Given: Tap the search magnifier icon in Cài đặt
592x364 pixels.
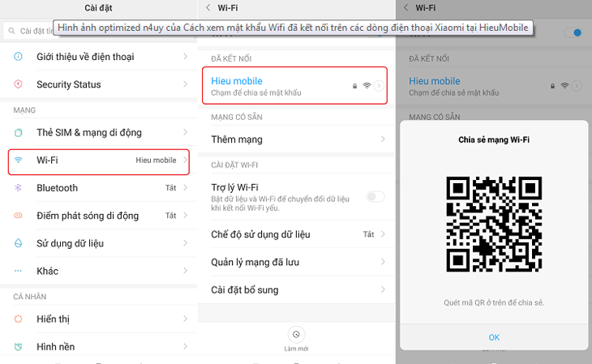Looking at the screenshot, I should point(11,31).
